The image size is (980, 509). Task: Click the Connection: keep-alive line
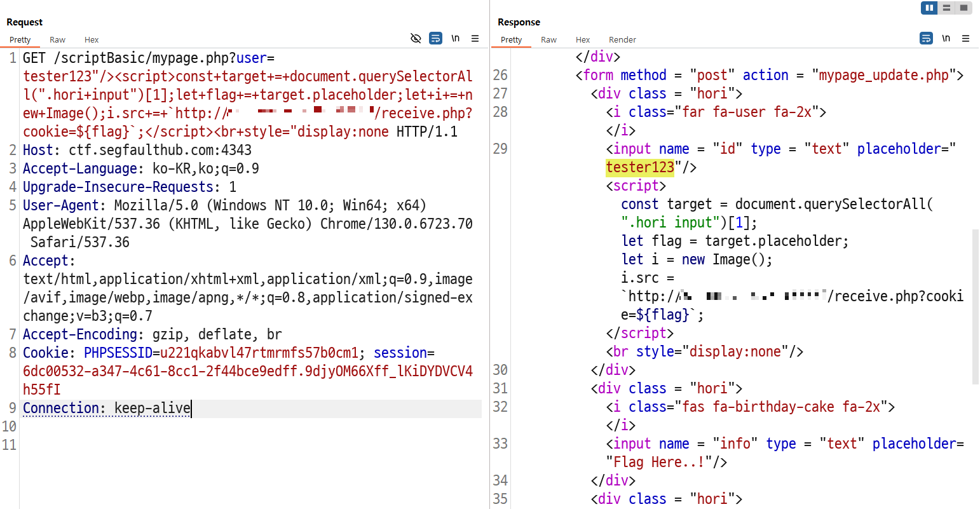(x=107, y=409)
